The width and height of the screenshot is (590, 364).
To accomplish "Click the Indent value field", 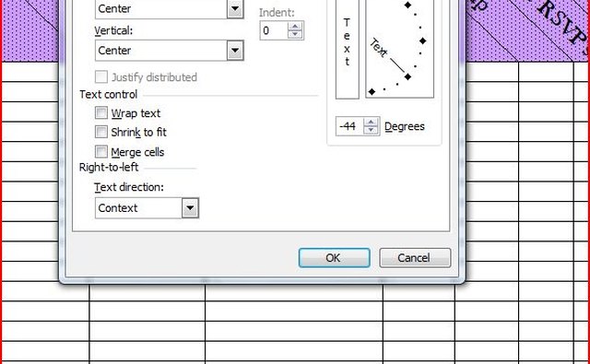I will pos(274,30).
